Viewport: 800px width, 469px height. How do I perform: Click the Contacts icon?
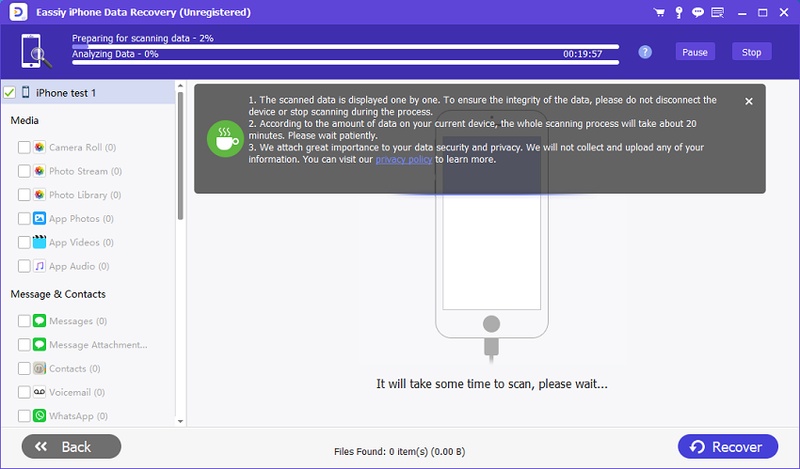click(39, 368)
